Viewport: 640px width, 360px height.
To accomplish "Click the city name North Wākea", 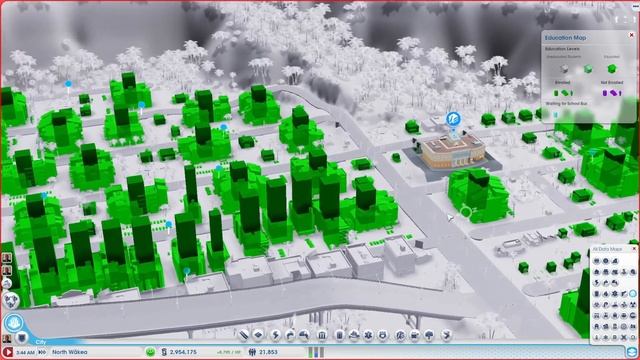I will point(69,352).
